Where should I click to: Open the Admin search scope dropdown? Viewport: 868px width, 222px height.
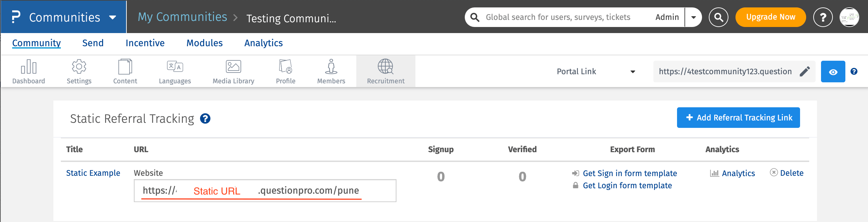pyautogui.click(x=693, y=17)
